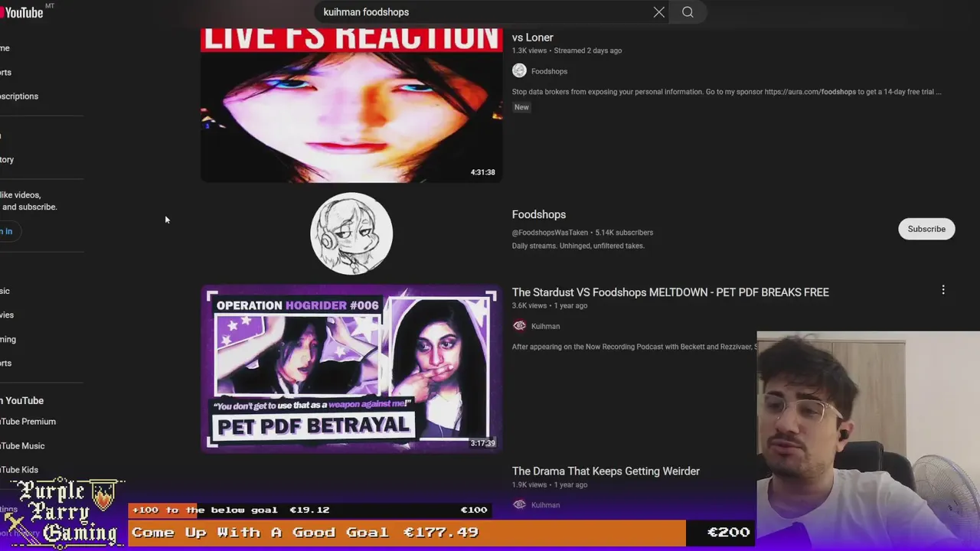The height and width of the screenshot is (551, 980).
Task: Open Kuihman channel name under the Stardust video
Action: [545, 326]
